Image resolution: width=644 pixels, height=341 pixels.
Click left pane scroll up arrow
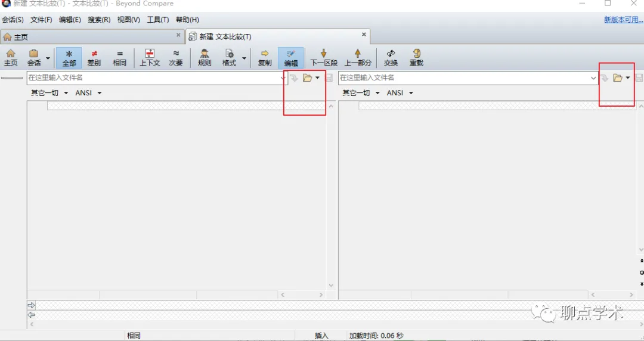tap(331, 106)
